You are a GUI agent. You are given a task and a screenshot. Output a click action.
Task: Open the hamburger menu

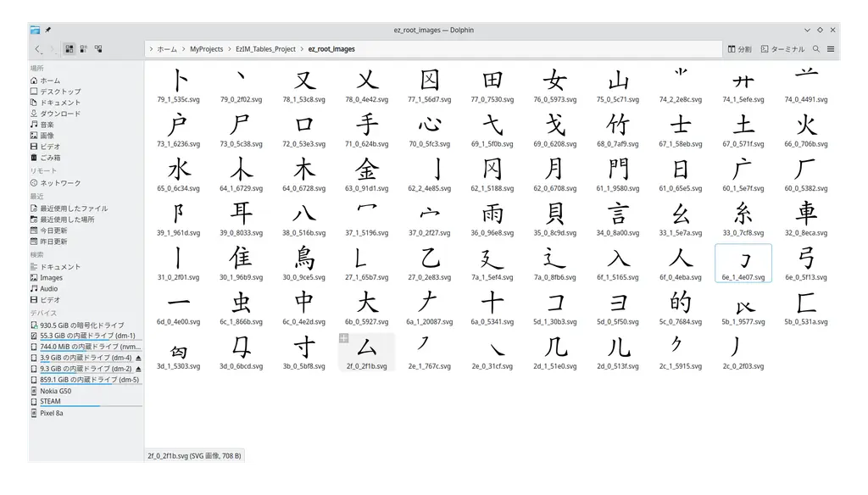tap(831, 49)
